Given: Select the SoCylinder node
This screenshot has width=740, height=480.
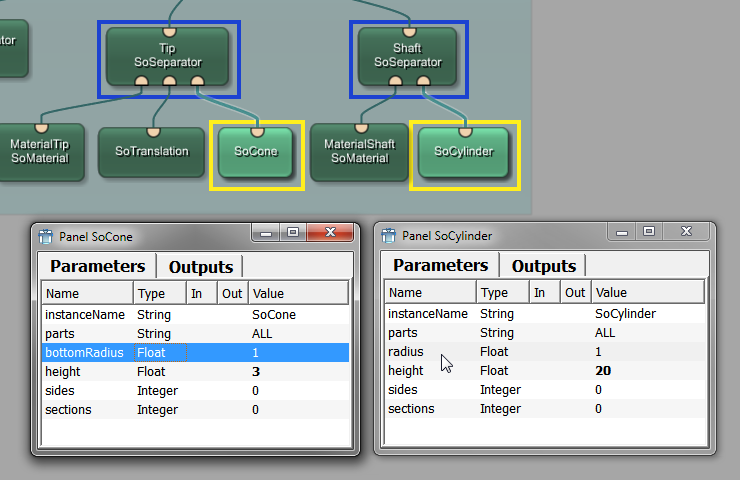Looking at the screenshot, I should 464,152.
